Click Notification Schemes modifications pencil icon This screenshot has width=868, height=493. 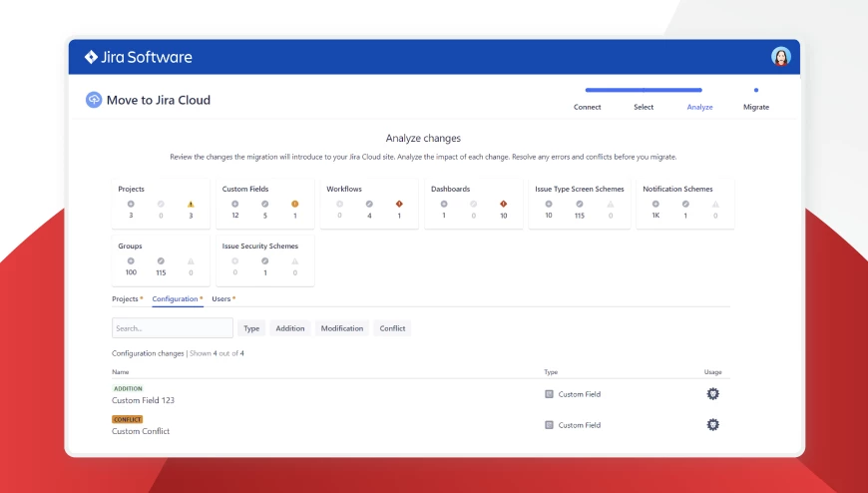tap(685, 204)
